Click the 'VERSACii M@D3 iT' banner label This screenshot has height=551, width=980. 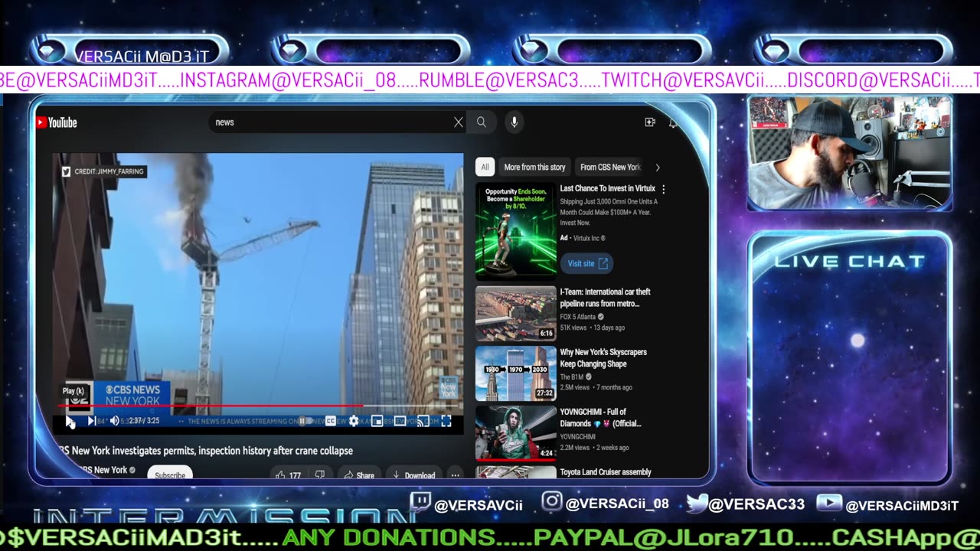[x=141, y=55]
